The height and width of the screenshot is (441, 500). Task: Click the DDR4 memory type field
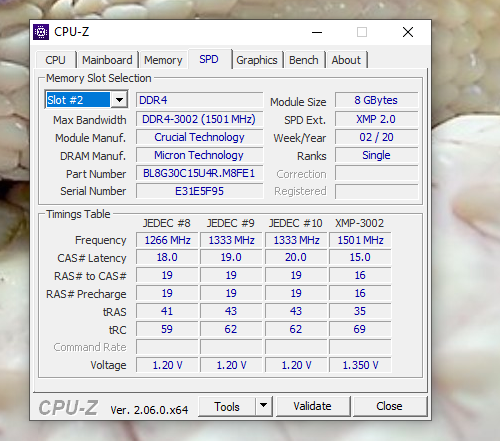199,100
